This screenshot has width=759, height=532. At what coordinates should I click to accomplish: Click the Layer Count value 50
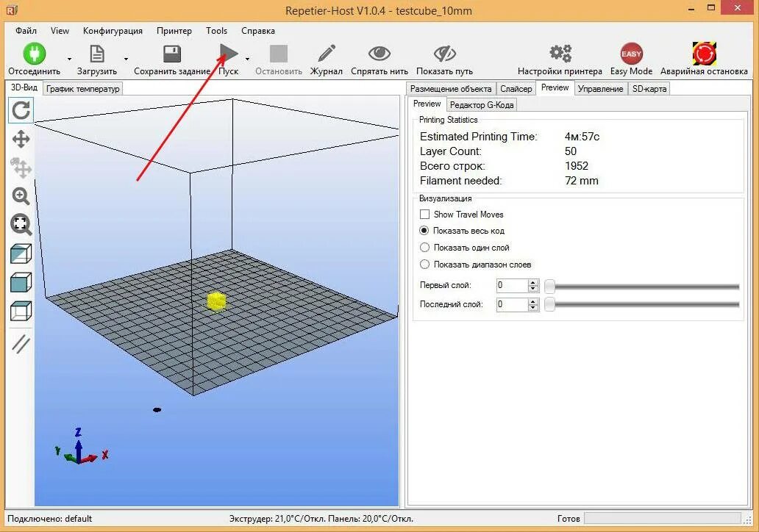tap(570, 151)
